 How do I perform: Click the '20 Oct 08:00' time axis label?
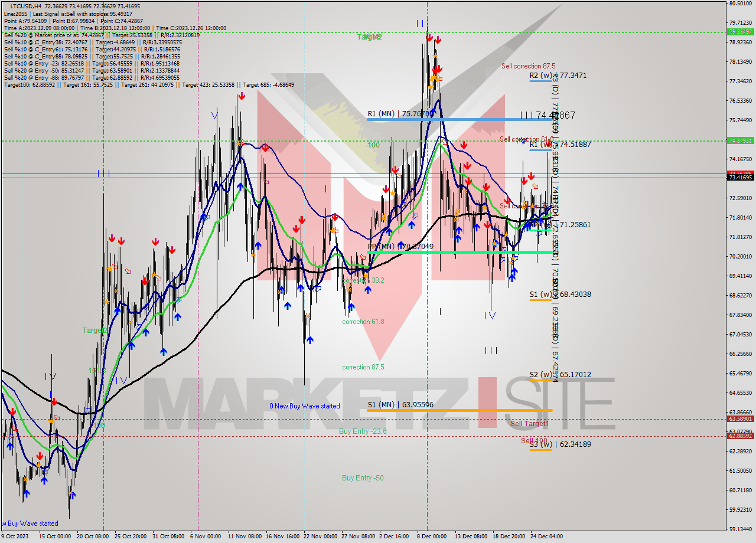coord(94,537)
